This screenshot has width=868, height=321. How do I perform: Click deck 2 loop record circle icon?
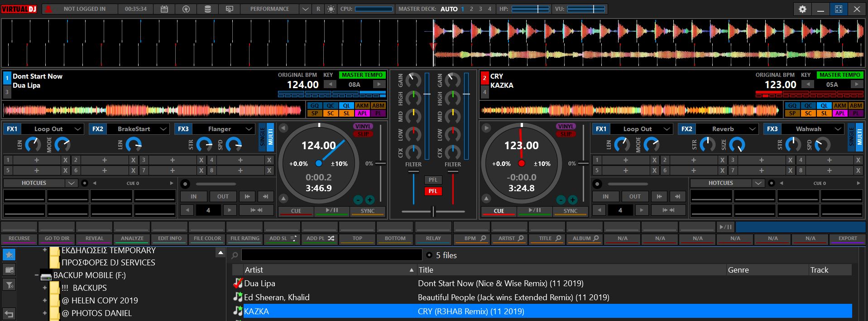[x=597, y=184]
